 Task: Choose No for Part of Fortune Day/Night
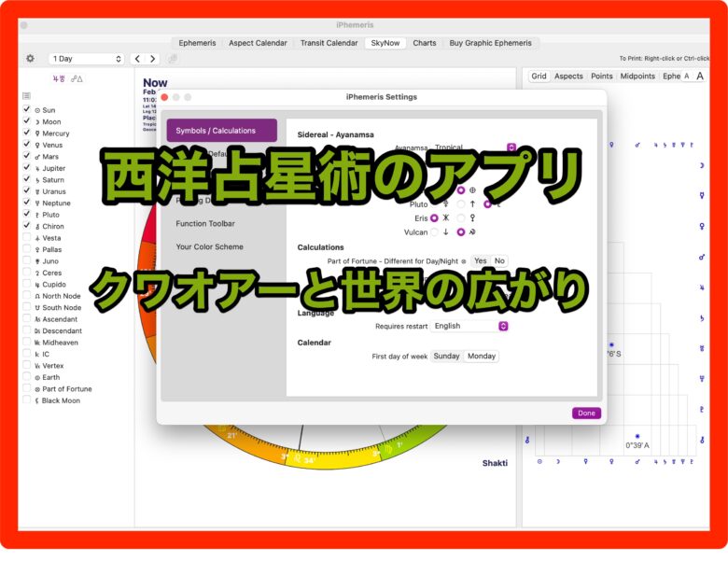499,261
